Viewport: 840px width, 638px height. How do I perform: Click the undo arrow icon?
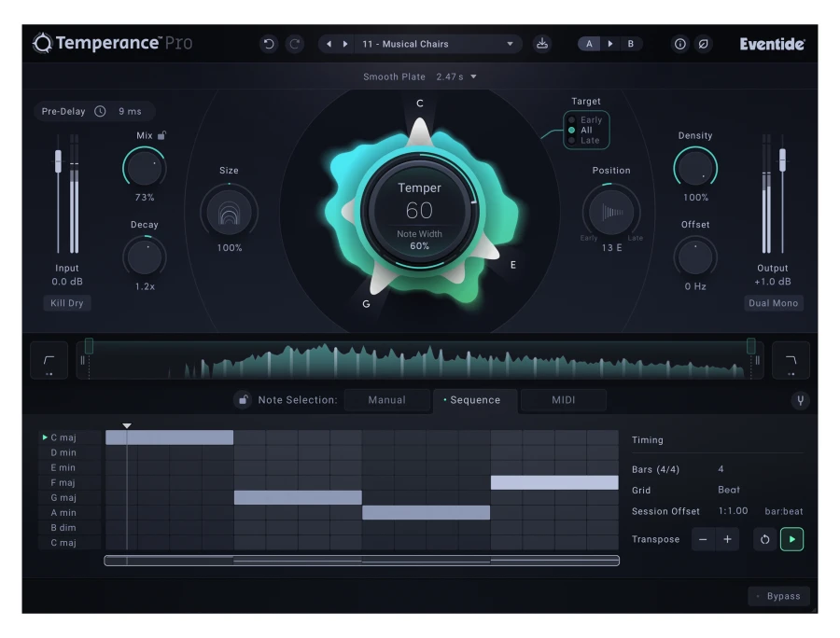[x=269, y=44]
